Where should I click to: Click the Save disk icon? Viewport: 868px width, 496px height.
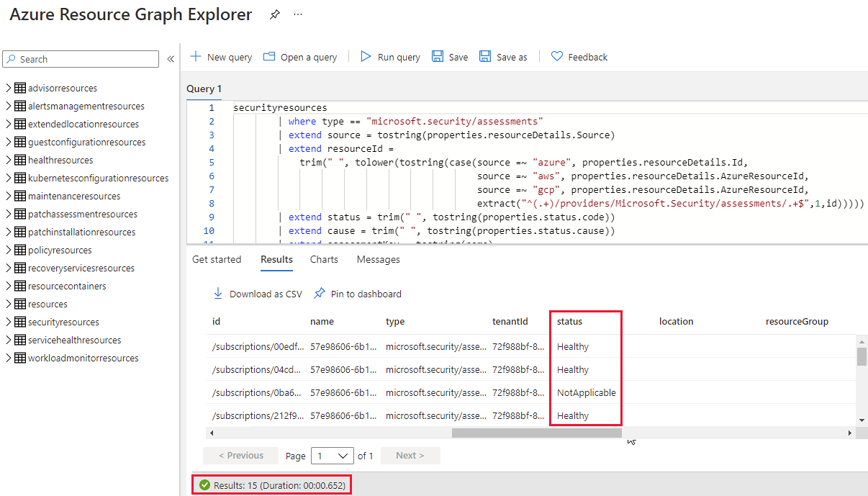coord(438,56)
